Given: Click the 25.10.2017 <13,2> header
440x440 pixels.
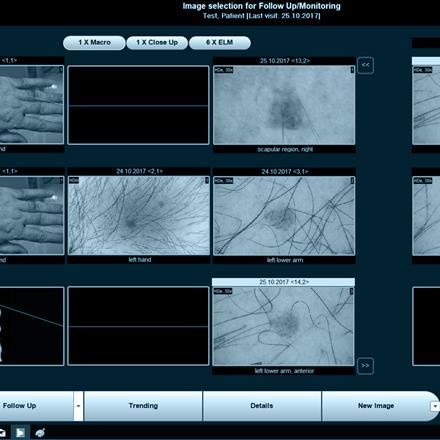Looking at the screenshot, I should click(284, 61).
